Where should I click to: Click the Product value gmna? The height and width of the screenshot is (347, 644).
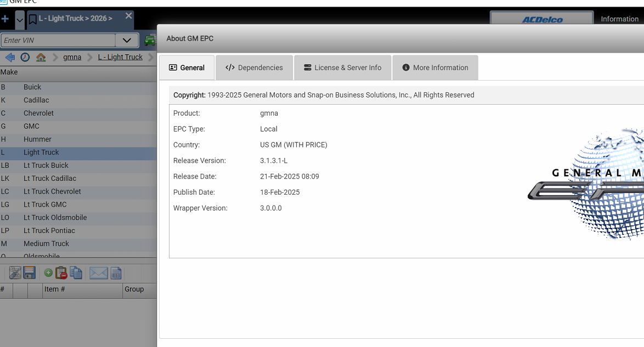click(269, 113)
